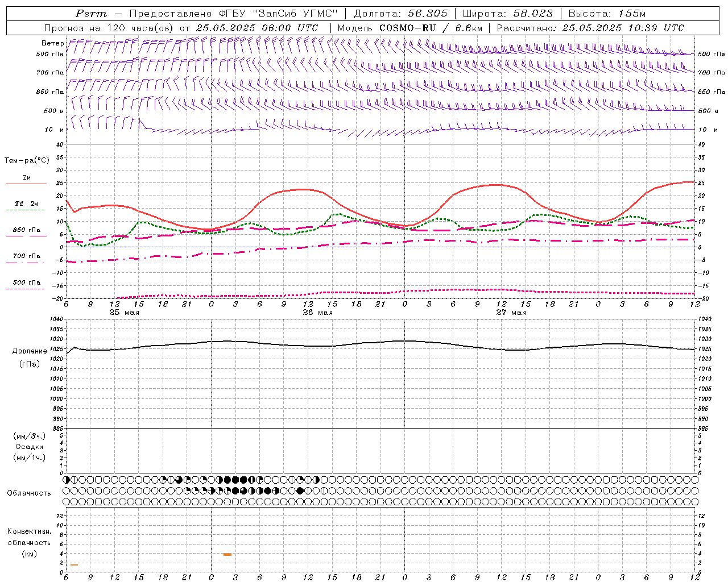Viewport: 728px width, 582px height.
Task: Click the station name "Perm" in the header
Action: (91, 14)
